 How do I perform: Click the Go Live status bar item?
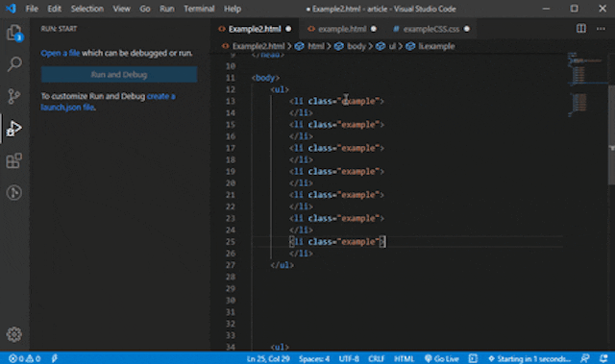click(x=442, y=358)
